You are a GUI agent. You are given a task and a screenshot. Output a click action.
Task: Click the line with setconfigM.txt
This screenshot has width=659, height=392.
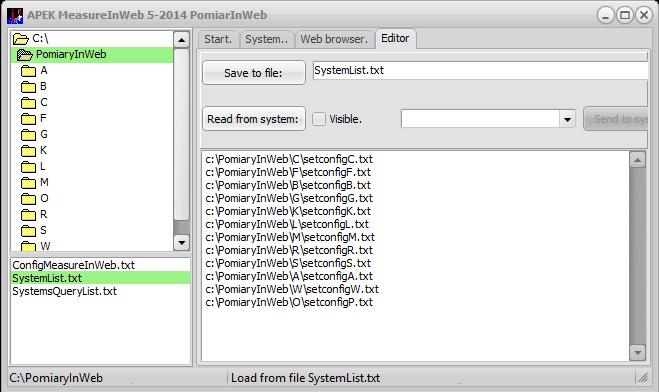(290, 237)
